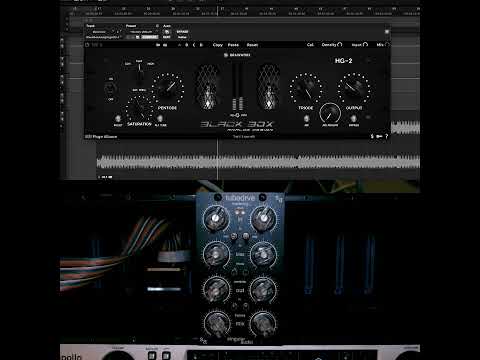
Task: Click the plugin power icon
Action: tap(87, 45)
